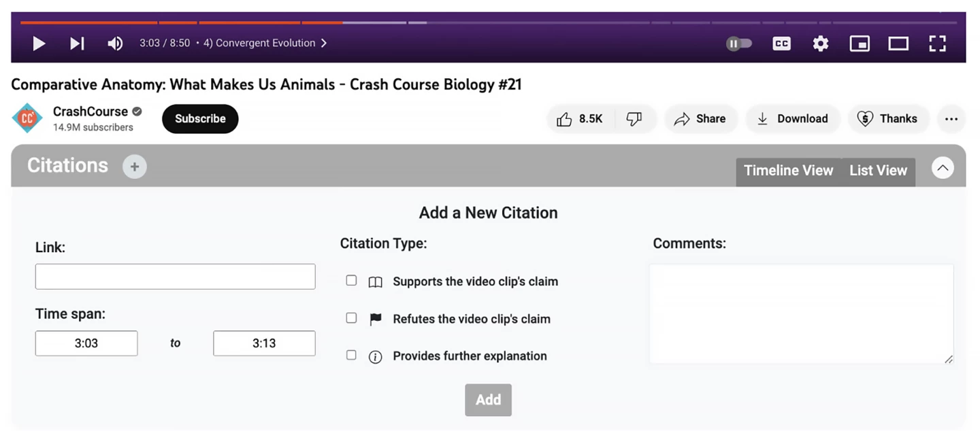Screen dimensions: 980x431
Task: Open video settings gear
Action: (x=821, y=44)
